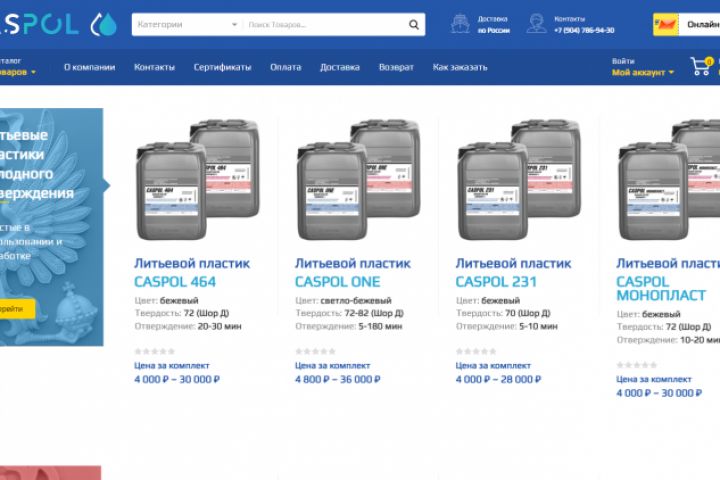Open the CASPOL ONE canister image
This screenshot has height=480, width=720.
point(359,179)
